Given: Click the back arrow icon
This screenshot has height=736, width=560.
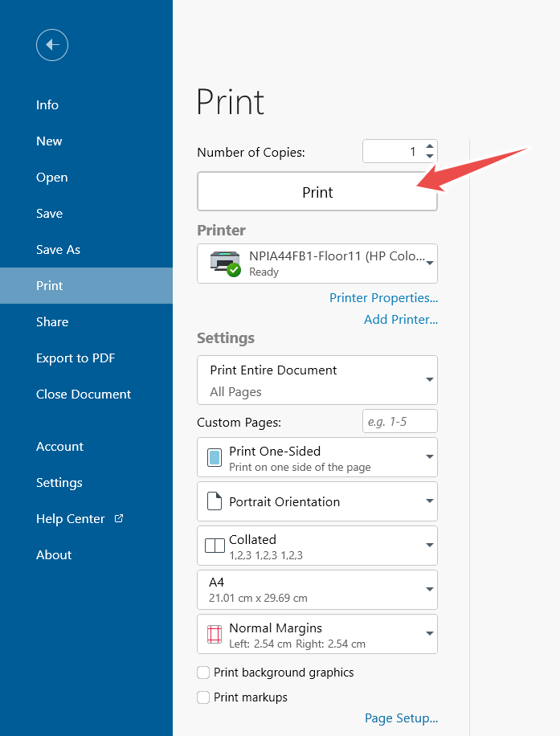Looking at the screenshot, I should tap(52, 45).
